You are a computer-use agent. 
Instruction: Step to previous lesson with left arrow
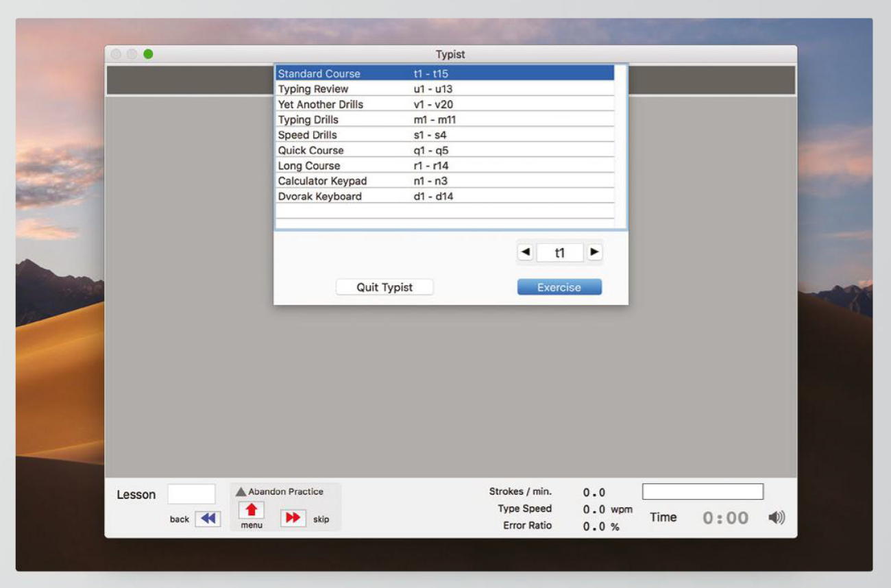coord(526,252)
